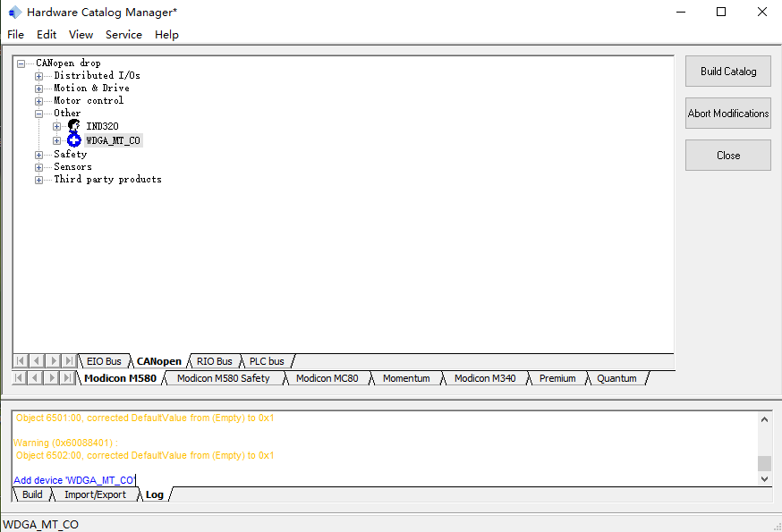Click the Build Catalog button
The height and width of the screenshot is (532, 782).
click(728, 72)
